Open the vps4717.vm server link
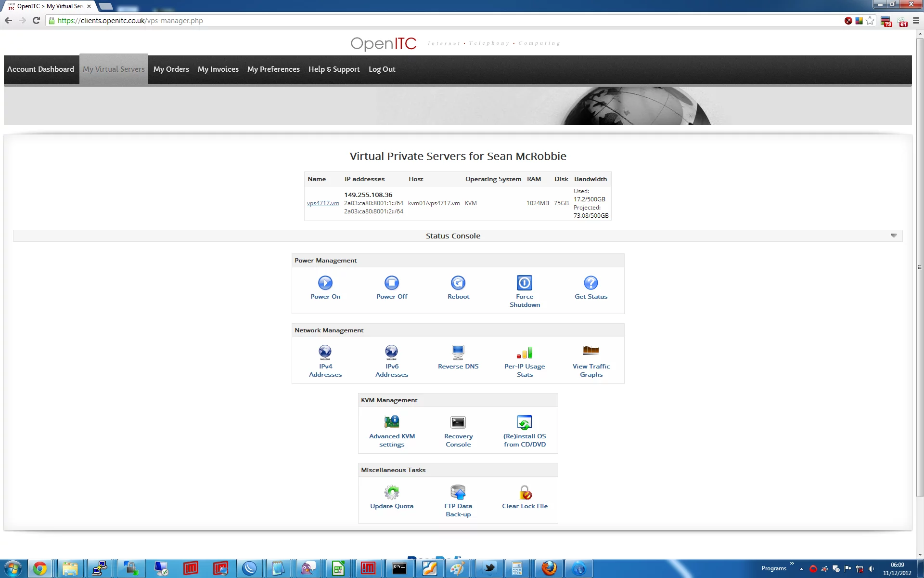This screenshot has height=578, width=924. coord(323,203)
